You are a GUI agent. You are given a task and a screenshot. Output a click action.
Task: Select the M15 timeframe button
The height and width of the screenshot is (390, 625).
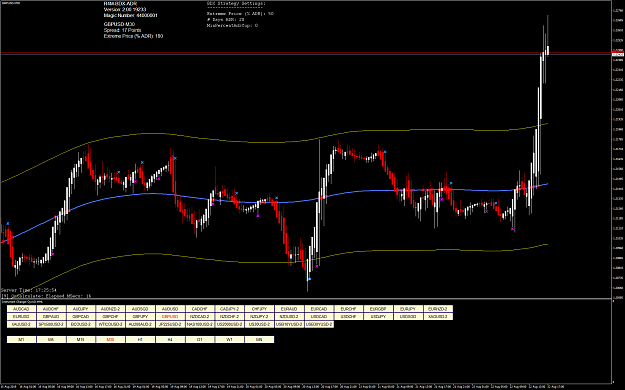click(x=81, y=340)
